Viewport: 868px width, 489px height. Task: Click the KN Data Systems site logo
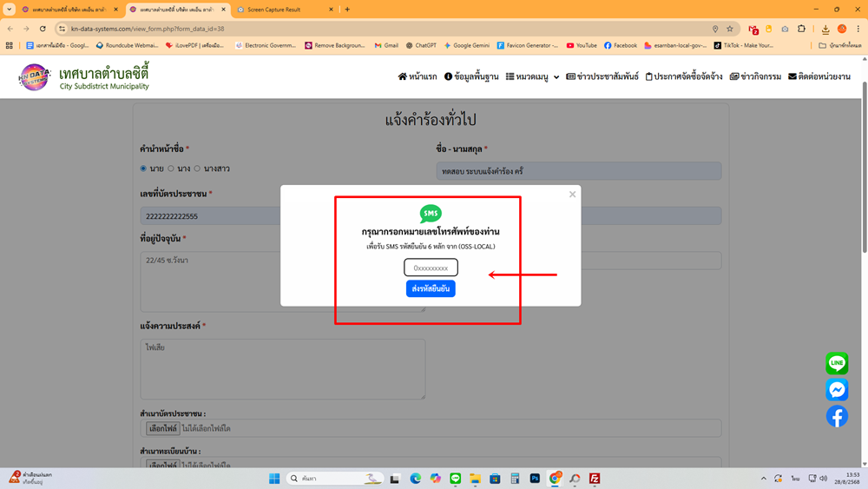35,76
